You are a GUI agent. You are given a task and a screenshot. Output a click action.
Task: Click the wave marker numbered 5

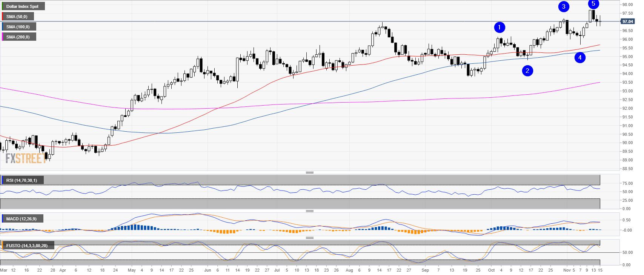click(x=593, y=4)
